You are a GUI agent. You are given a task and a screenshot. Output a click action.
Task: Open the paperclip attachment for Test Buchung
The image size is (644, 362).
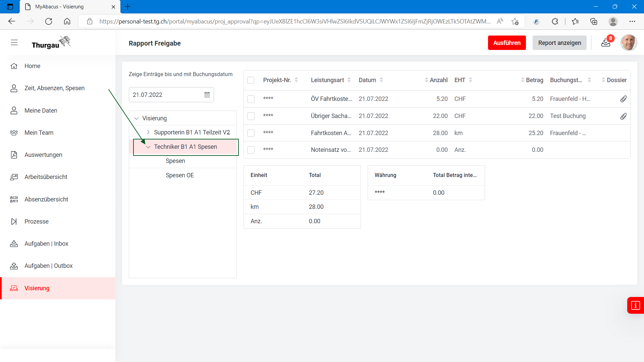[x=623, y=116]
